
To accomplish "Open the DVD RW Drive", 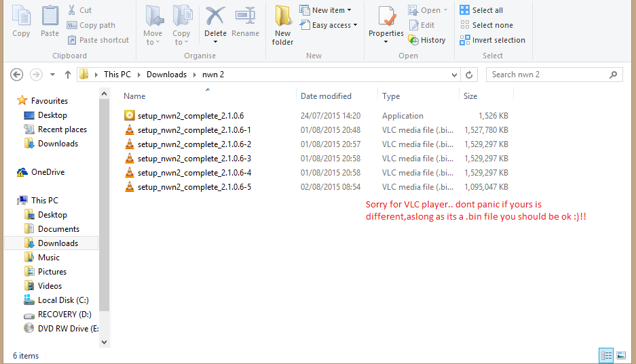I will [61, 328].
